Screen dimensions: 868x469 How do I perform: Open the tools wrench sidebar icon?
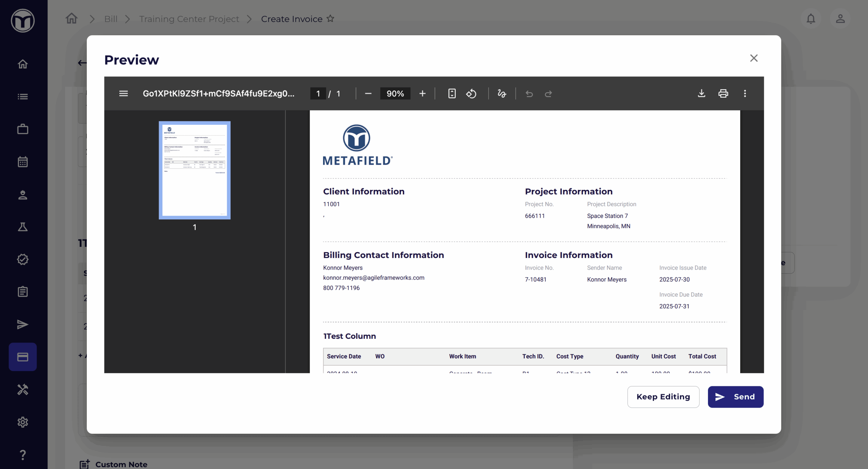coord(23,389)
